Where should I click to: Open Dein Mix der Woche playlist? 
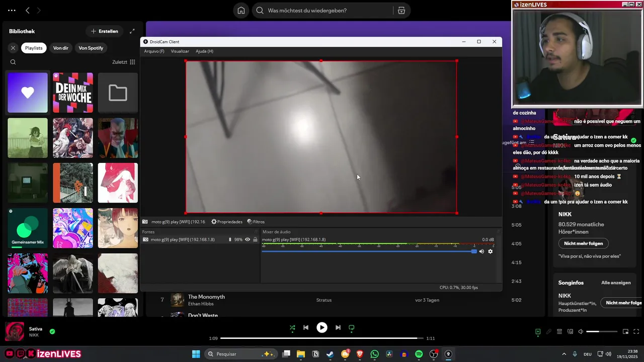point(73,93)
